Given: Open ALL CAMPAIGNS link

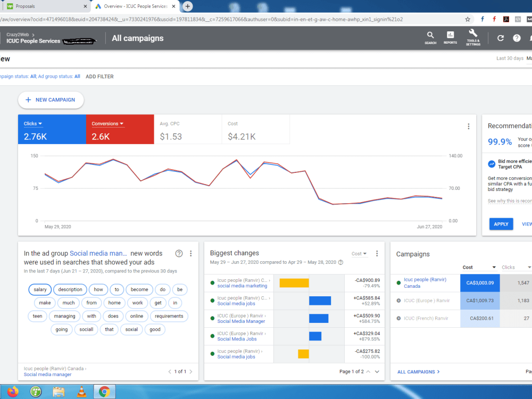Looking at the screenshot, I should (x=418, y=372).
